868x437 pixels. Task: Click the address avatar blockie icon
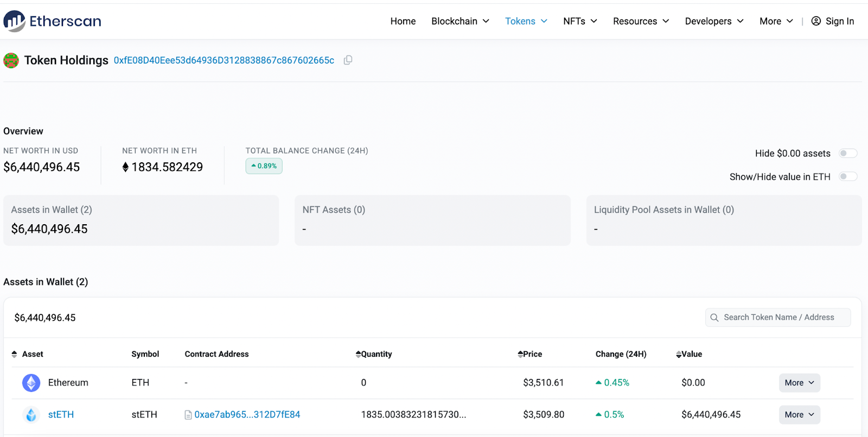click(11, 60)
